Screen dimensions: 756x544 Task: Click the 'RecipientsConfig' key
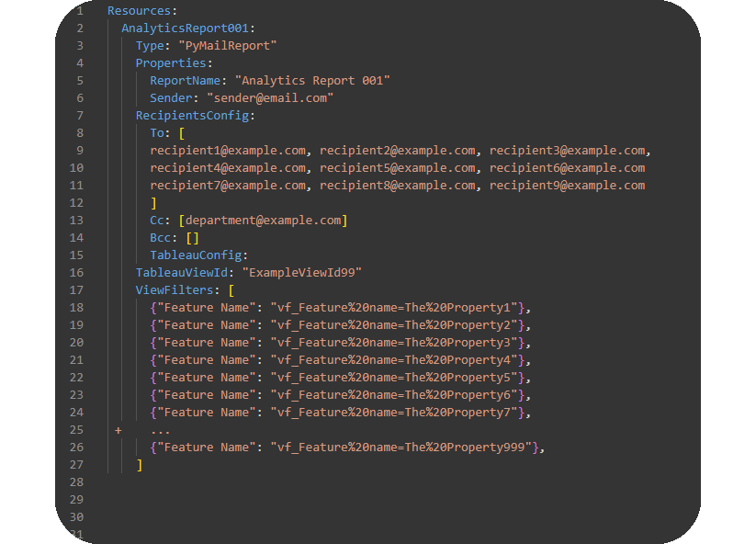[192, 116]
